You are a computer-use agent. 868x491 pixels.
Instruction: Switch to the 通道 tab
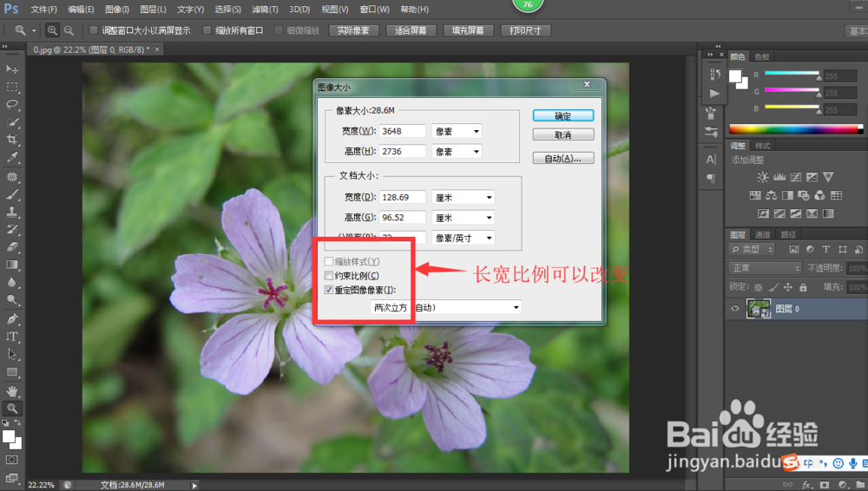[762, 235]
